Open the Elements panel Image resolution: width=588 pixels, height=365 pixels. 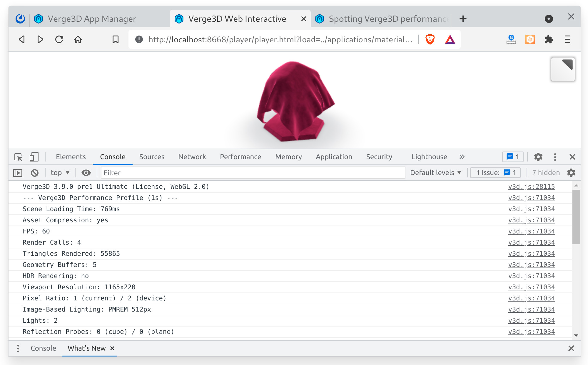click(x=71, y=157)
